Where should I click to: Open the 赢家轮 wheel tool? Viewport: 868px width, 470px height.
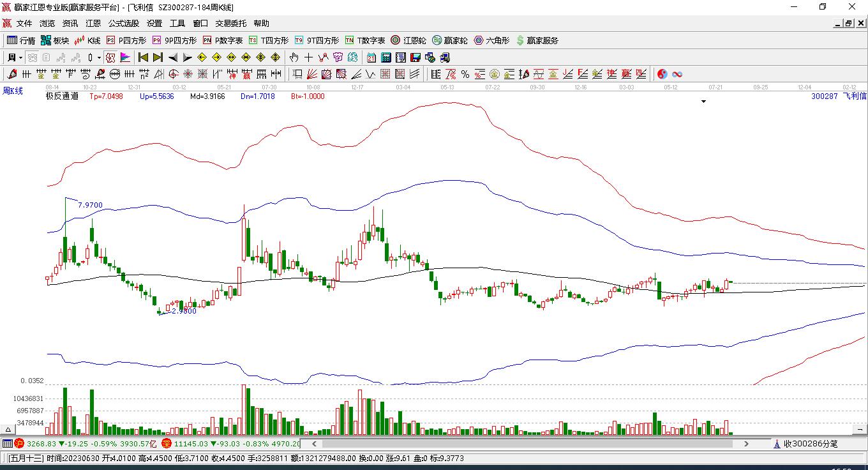click(450, 40)
